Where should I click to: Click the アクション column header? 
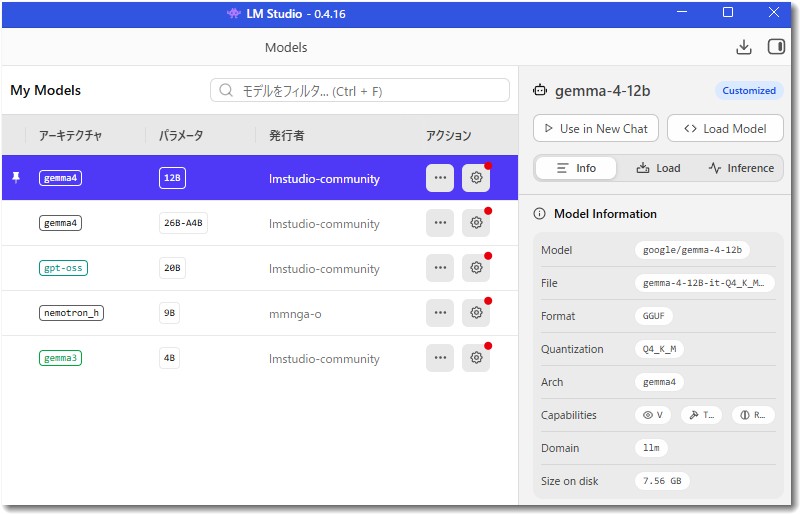448,135
